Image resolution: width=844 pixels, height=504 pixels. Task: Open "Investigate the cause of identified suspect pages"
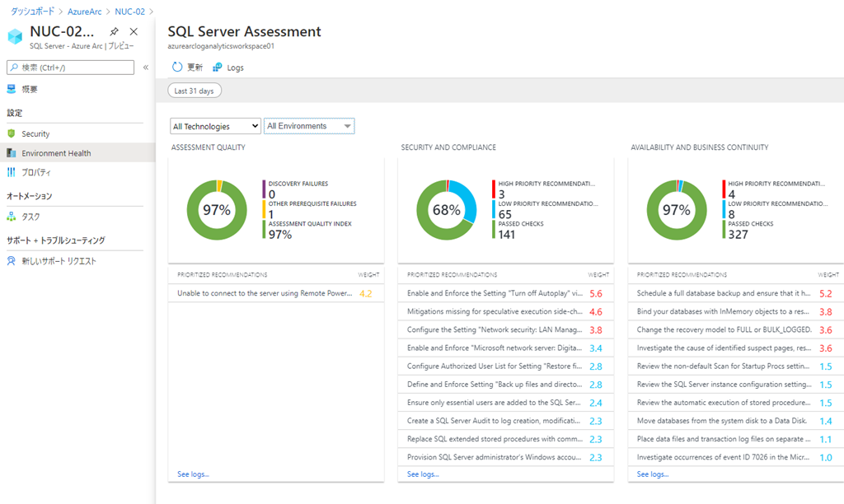[736, 348]
